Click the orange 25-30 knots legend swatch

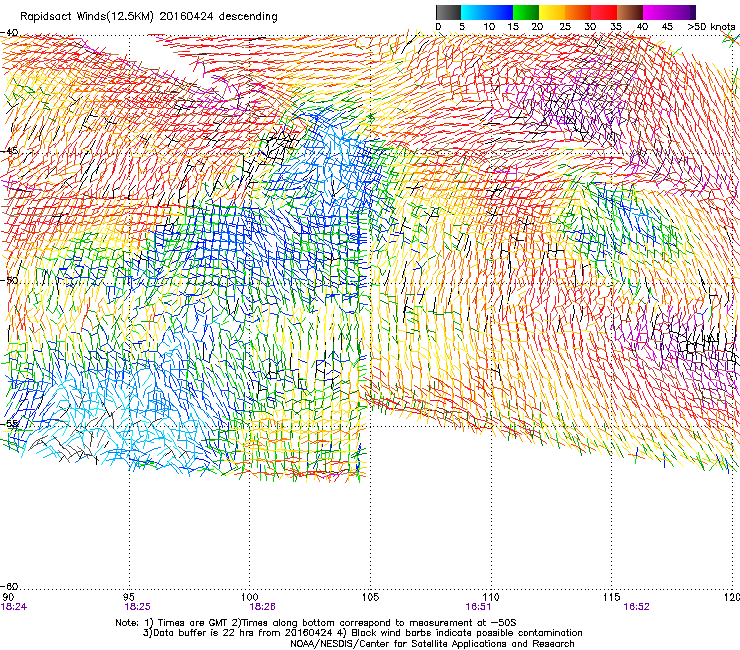(x=578, y=12)
